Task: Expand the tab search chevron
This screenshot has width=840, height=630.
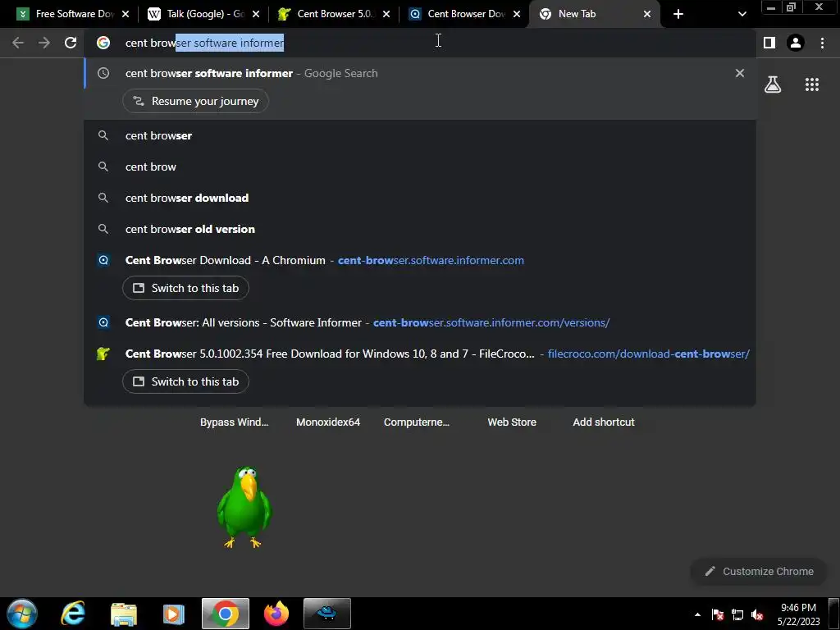Action: coord(742,14)
